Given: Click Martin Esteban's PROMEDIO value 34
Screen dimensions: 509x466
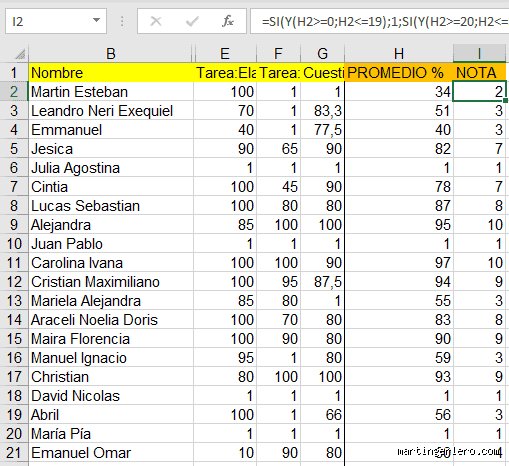Looking at the screenshot, I should [399, 92].
